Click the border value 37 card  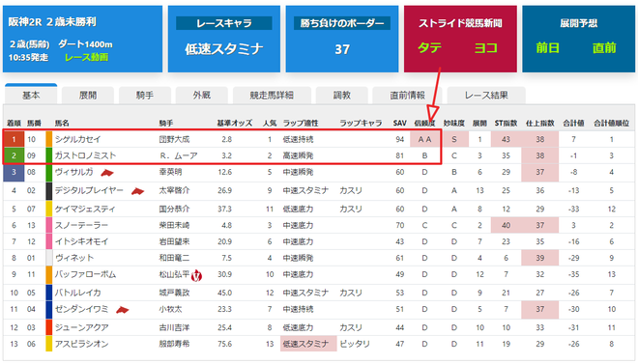pyautogui.click(x=342, y=39)
